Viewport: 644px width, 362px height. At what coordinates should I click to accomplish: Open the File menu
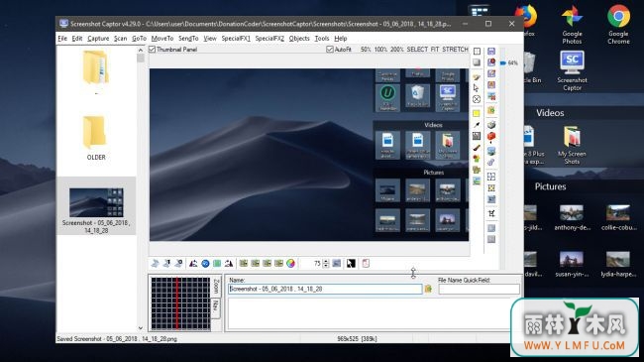(62, 39)
